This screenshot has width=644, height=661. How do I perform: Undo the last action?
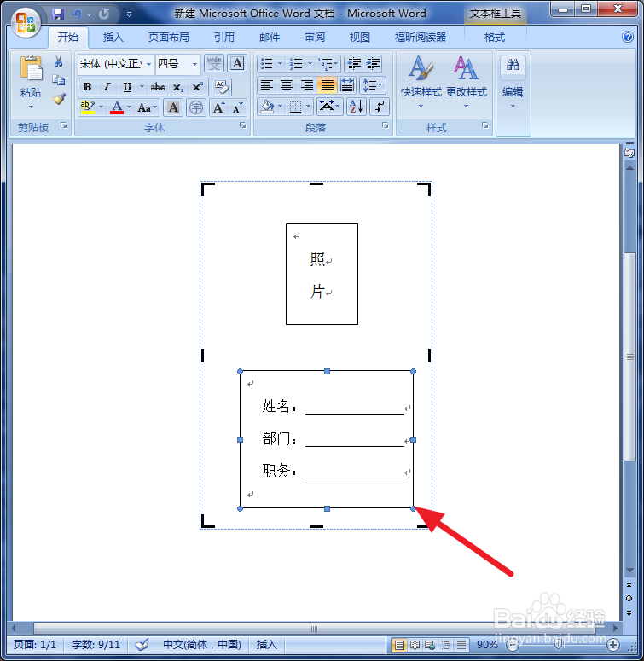pos(76,14)
